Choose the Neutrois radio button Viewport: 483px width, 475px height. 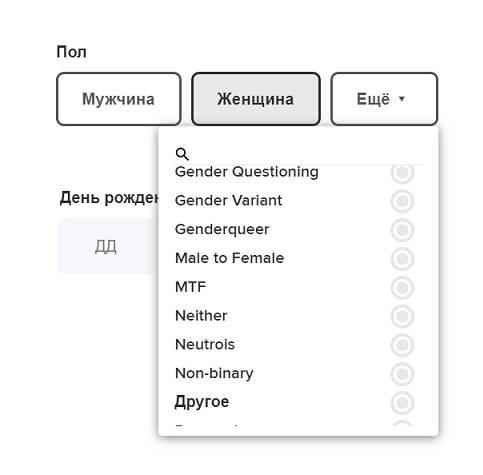point(402,345)
